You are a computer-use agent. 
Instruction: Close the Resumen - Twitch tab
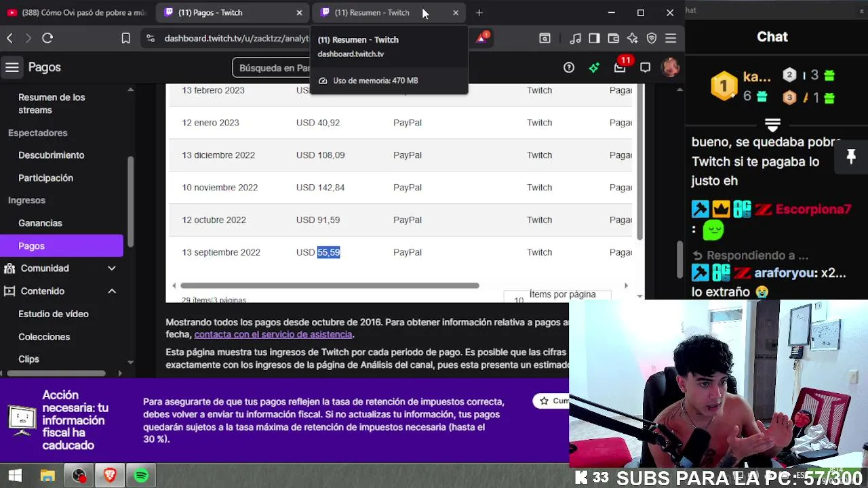(x=456, y=13)
